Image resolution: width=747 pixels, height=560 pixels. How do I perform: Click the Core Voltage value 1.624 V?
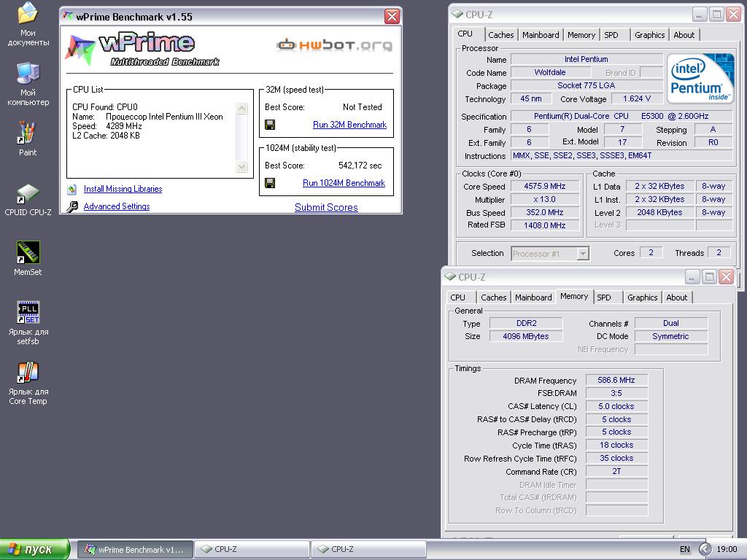[637, 98]
